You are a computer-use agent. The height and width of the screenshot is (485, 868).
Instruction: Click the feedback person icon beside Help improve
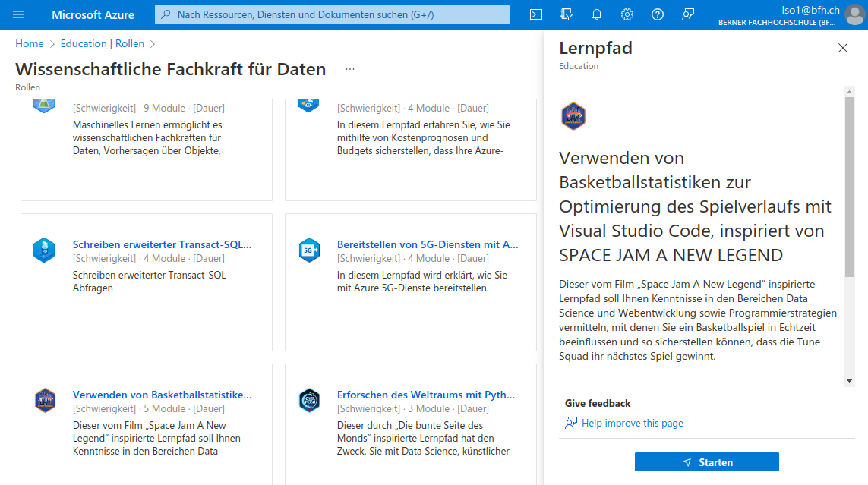click(571, 423)
